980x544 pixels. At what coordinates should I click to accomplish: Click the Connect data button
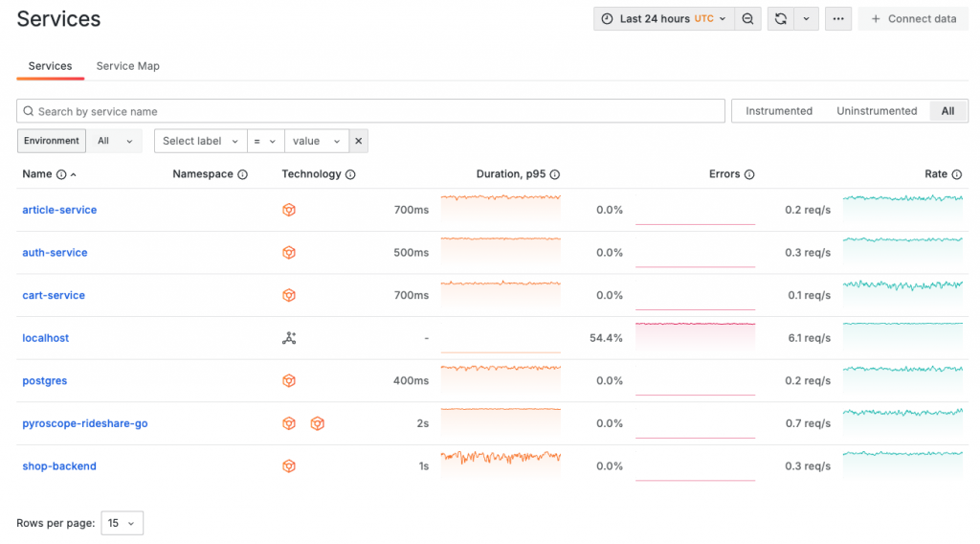point(913,19)
